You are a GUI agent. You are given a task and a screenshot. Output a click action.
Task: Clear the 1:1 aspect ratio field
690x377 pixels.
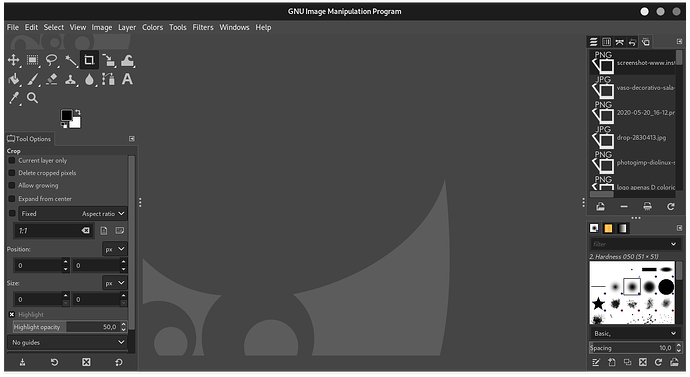click(x=85, y=231)
